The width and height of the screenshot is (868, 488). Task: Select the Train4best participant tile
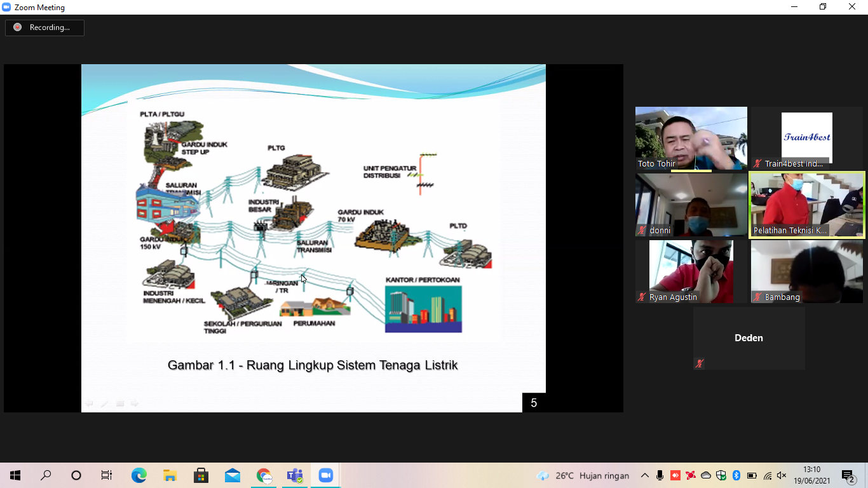coord(806,137)
